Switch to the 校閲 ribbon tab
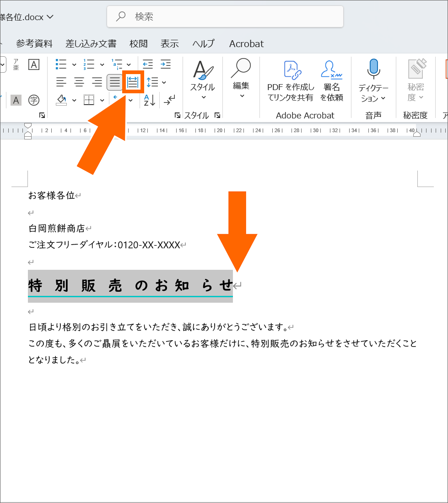The height and width of the screenshot is (503, 448). pyautogui.click(x=139, y=43)
